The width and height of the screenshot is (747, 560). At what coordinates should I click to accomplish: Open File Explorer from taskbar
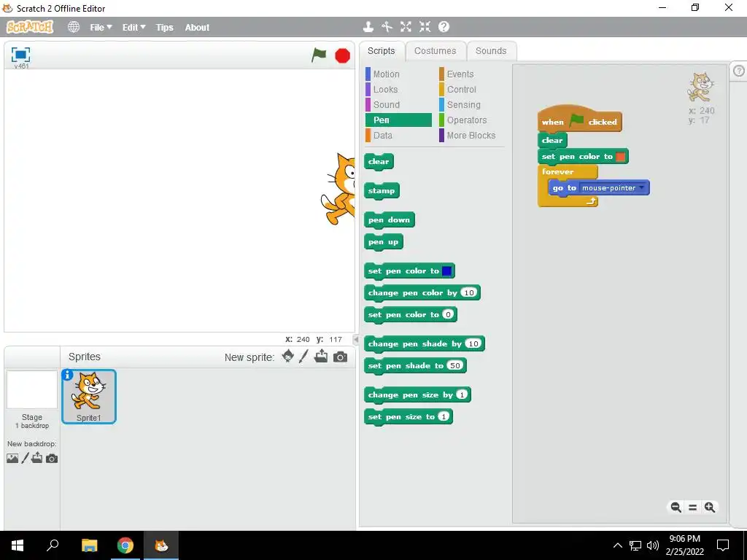89,545
